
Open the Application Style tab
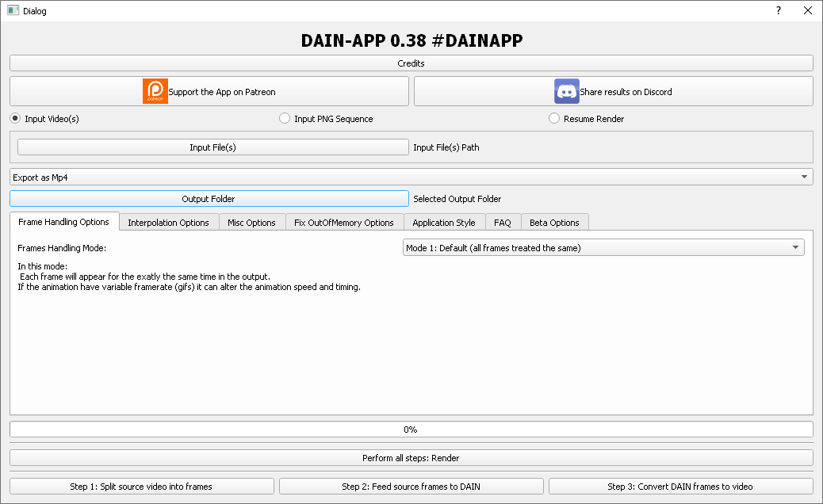pyautogui.click(x=444, y=222)
